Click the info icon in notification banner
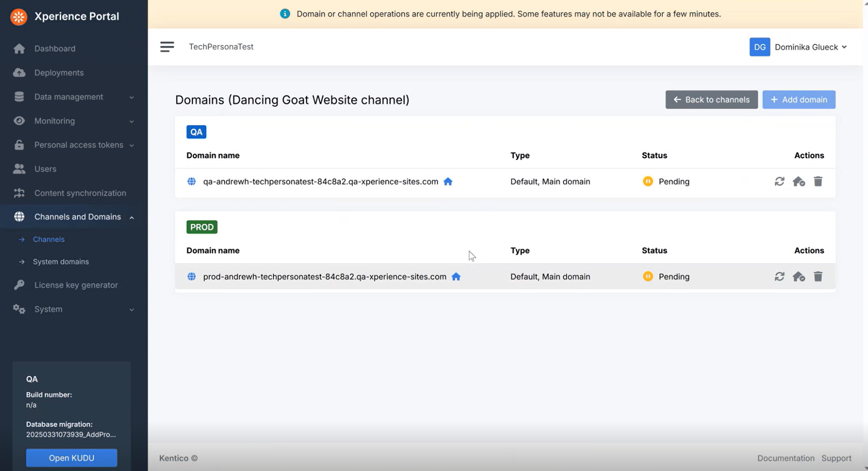The image size is (868, 471). pyautogui.click(x=285, y=14)
